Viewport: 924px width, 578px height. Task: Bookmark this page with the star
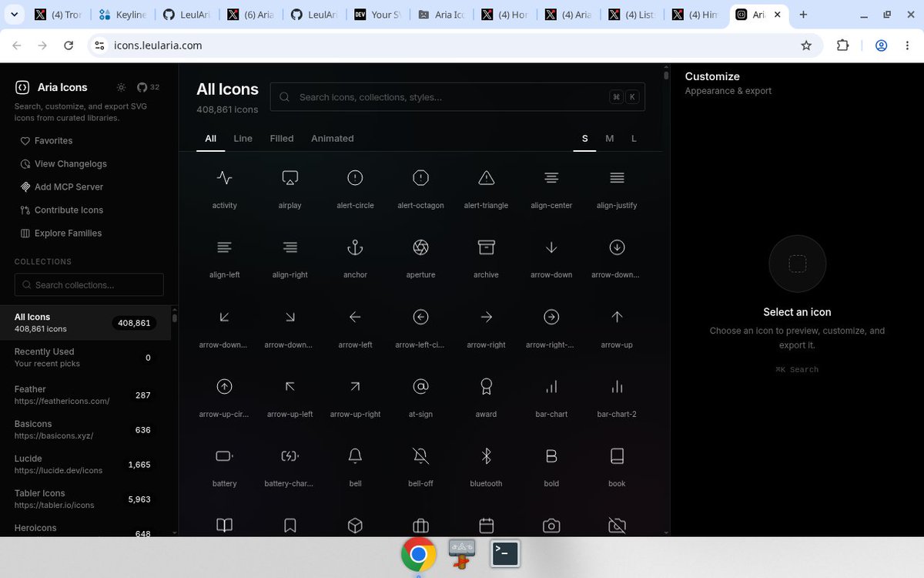tap(806, 45)
